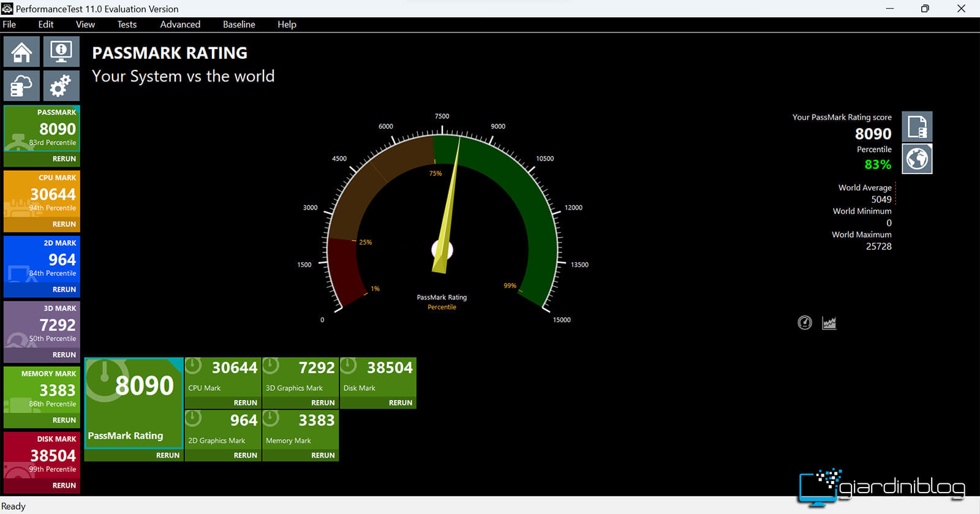The width and height of the screenshot is (980, 514).
Task: Click the save results document icon
Action: (917, 126)
